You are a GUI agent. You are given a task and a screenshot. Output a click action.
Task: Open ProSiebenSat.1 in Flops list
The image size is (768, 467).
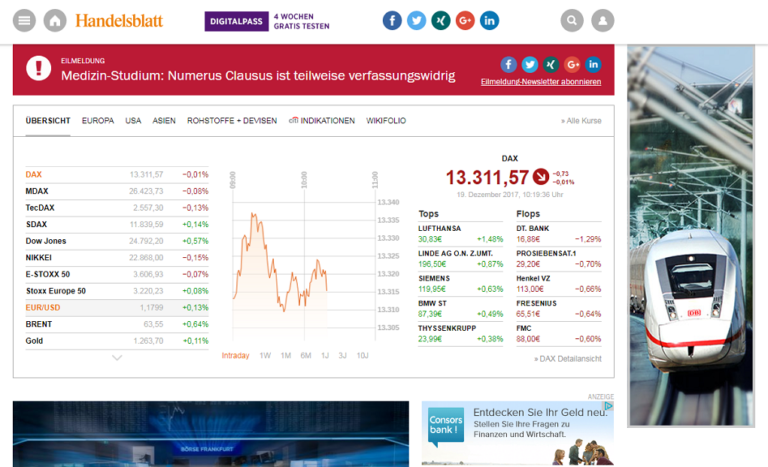[x=558, y=259]
